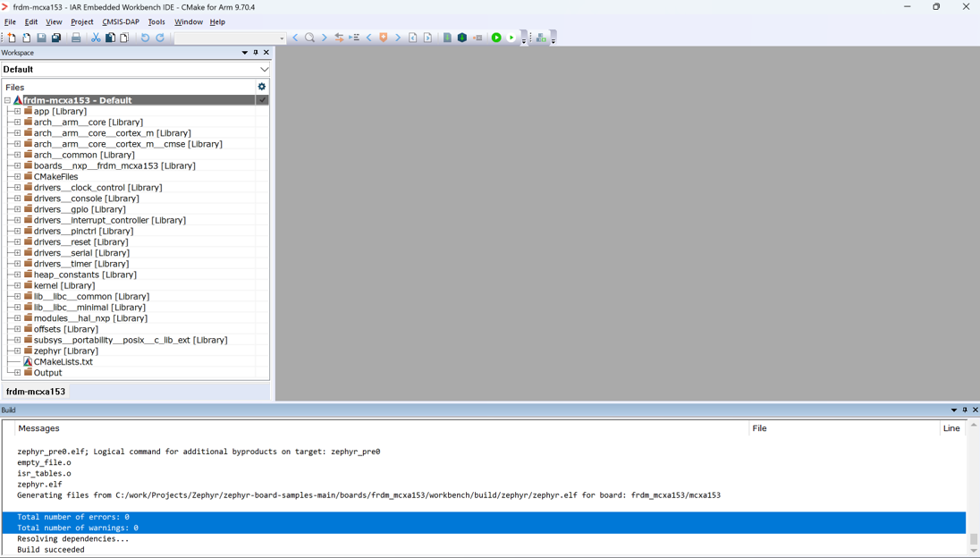Screen dimensions: 980x558
Task: Click the Line column header
Action: (952, 428)
